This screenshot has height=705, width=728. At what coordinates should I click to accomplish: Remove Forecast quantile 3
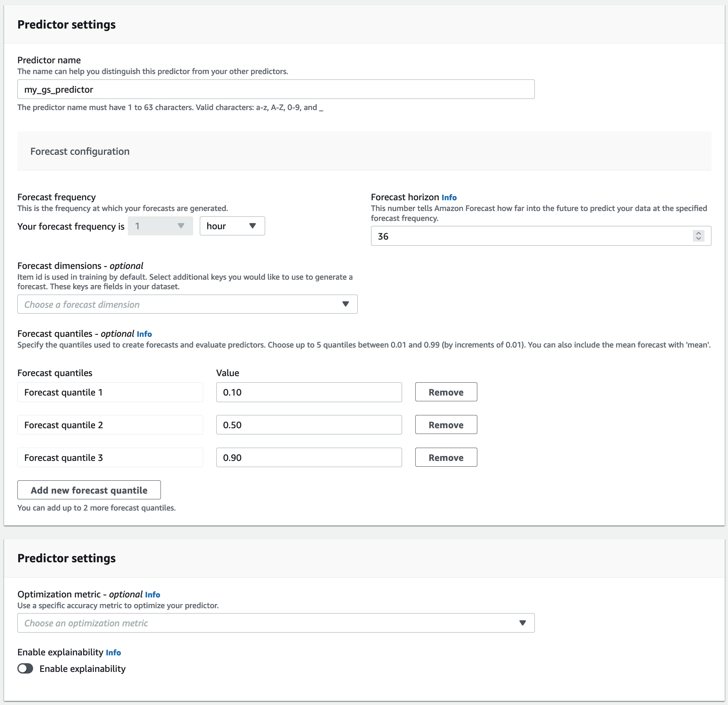click(x=445, y=457)
